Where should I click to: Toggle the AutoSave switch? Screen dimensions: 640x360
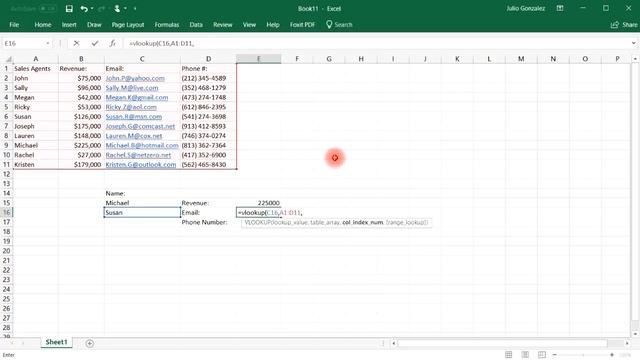48,9
